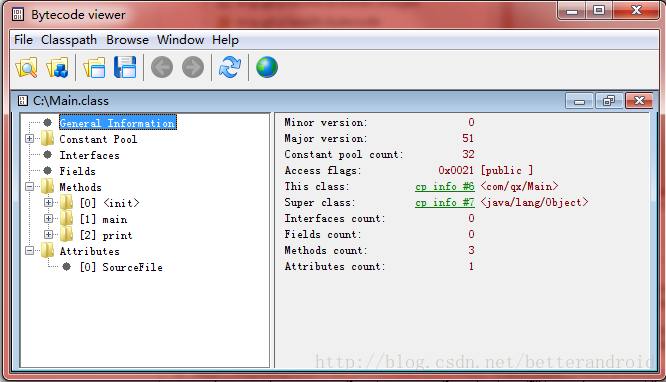Expand the [2] print method node

point(48,235)
